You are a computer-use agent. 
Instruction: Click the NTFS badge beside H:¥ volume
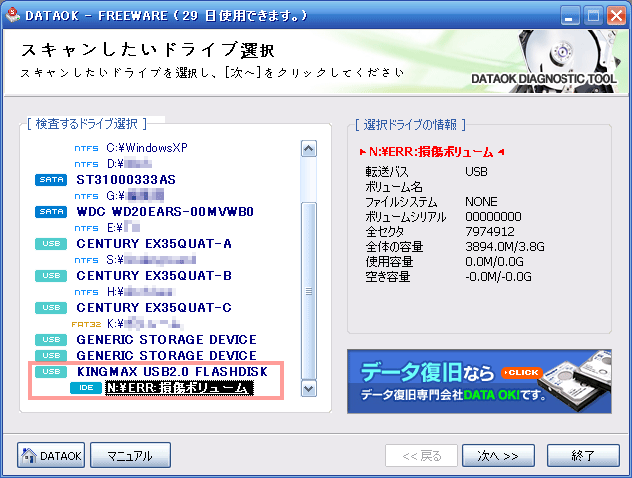coord(86,292)
